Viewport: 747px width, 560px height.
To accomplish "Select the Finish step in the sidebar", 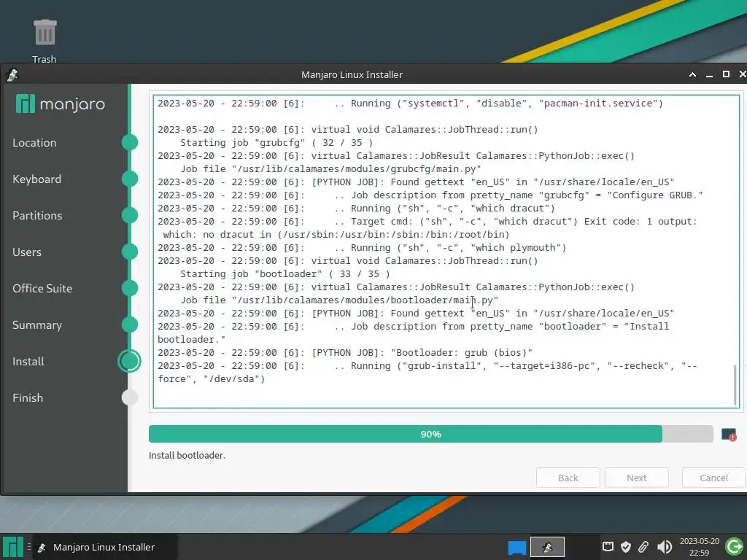I will click(x=28, y=398).
